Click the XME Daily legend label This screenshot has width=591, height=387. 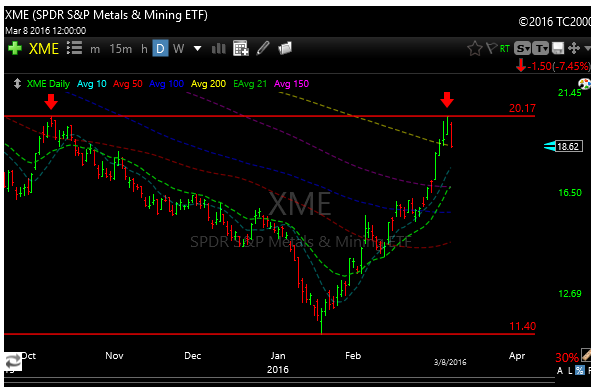pos(48,84)
